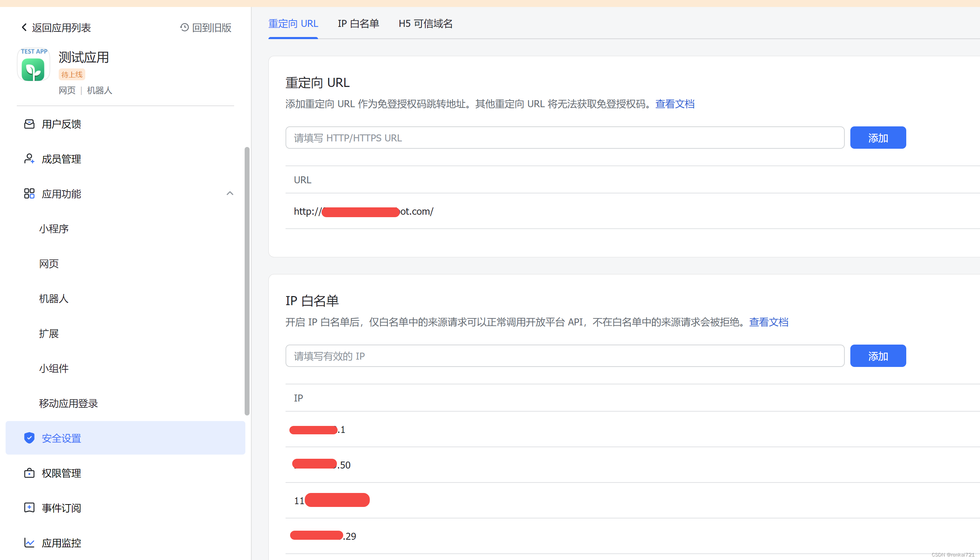
Task: Click the sidebar vertical scrollbar
Action: point(247,281)
